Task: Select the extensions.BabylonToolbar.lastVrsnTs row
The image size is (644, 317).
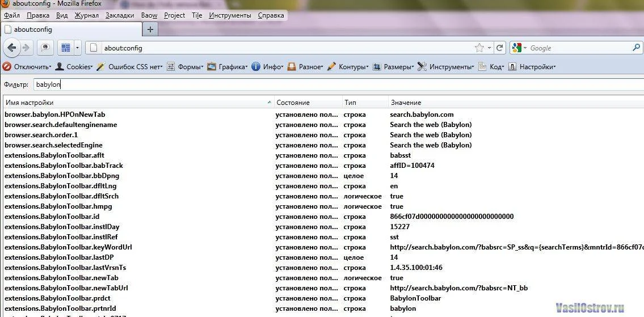Action: tap(323, 268)
